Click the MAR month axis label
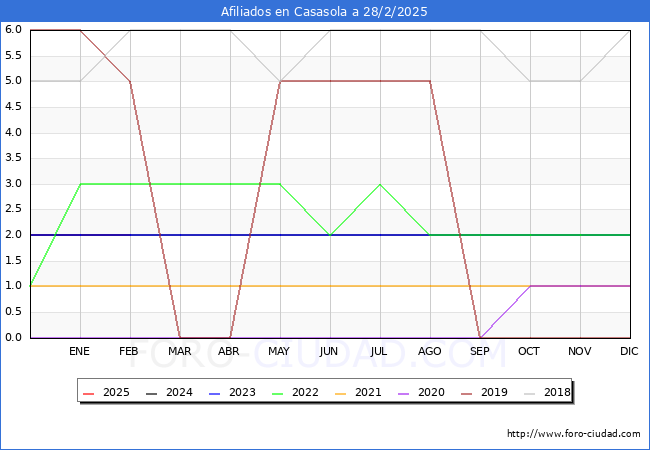650x450 pixels. [179, 351]
